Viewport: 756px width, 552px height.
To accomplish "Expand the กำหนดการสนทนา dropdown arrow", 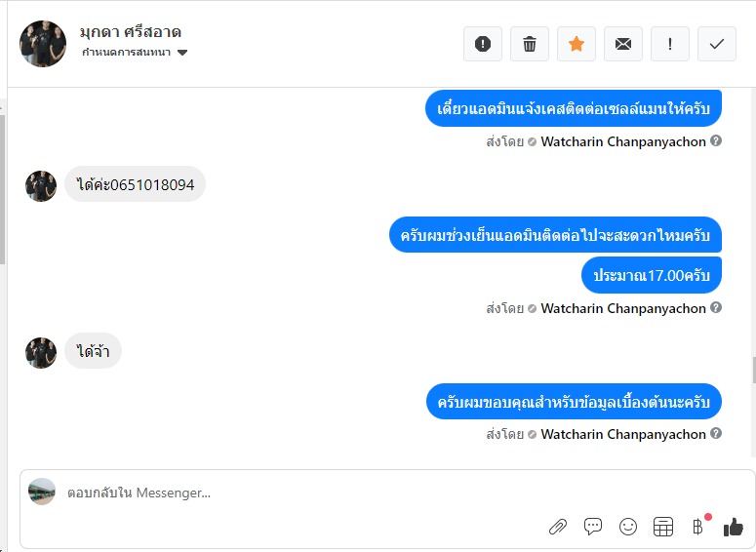I will [182, 53].
